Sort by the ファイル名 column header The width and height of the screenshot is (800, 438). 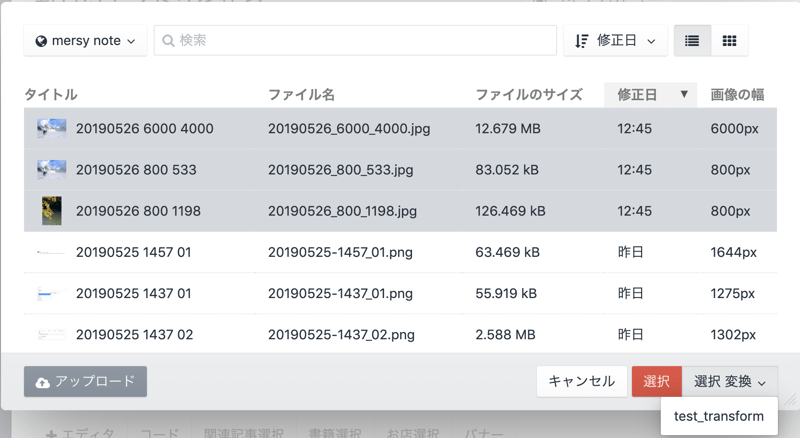(x=301, y=95)
